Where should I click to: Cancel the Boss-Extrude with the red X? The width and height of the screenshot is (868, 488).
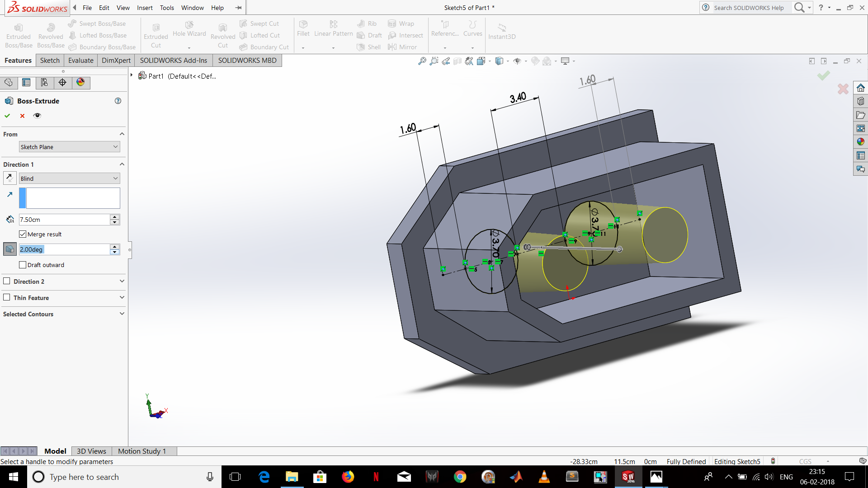[x=22, y=116]
